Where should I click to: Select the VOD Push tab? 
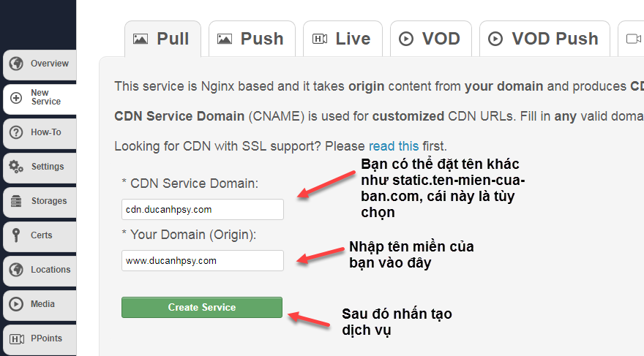544,39
